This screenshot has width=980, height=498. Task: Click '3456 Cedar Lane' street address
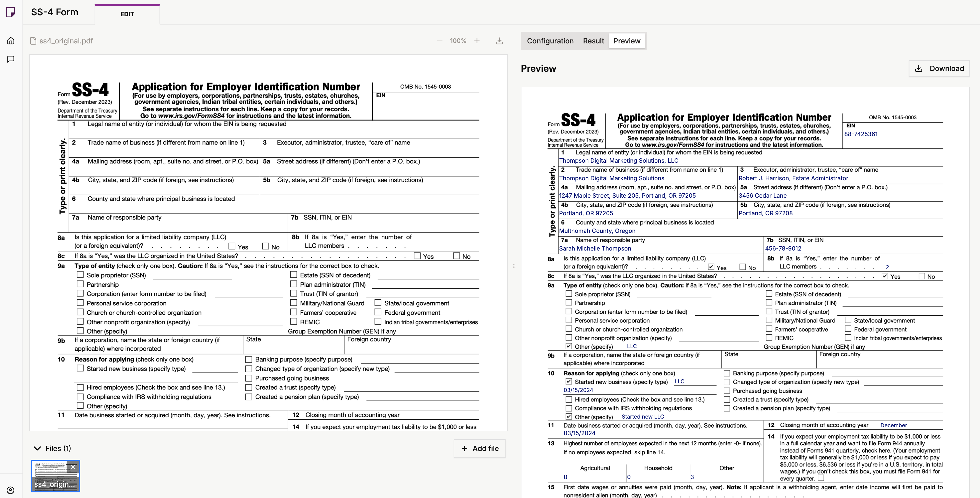click(762, 196)
